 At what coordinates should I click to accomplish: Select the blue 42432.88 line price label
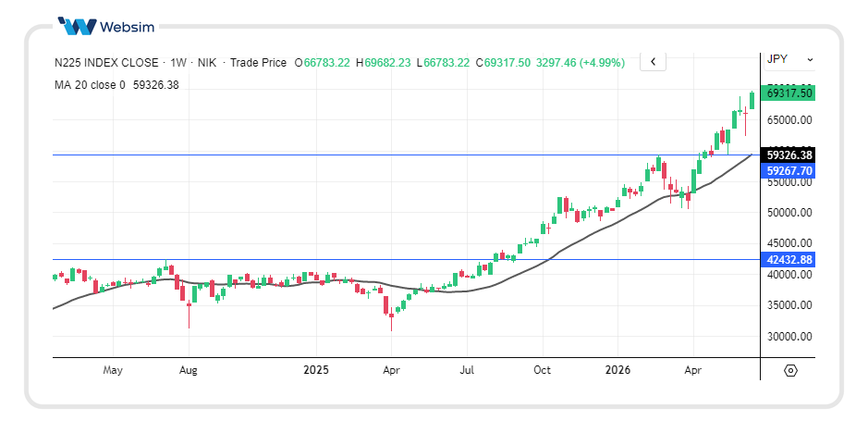(789, 259)
